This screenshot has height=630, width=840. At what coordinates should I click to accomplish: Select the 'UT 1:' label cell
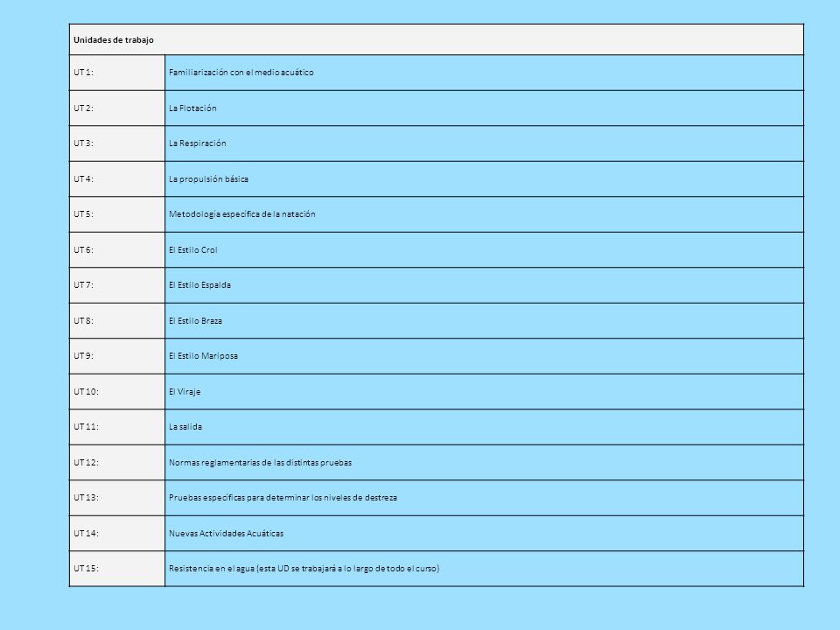coord(117,73)
